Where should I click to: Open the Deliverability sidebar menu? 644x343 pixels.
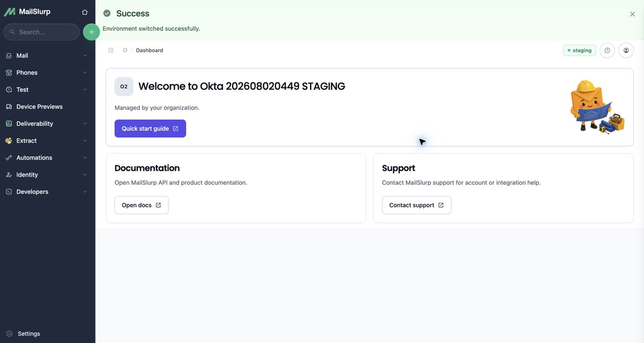(47, 124)
